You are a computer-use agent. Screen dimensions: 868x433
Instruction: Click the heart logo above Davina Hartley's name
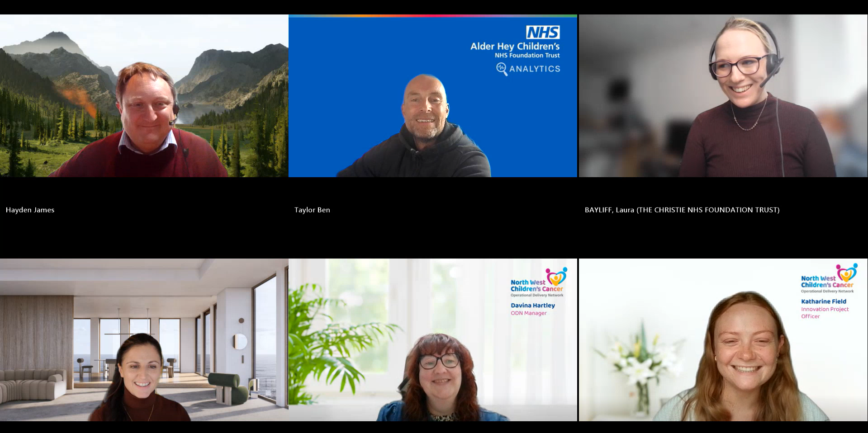click(556, 276)
